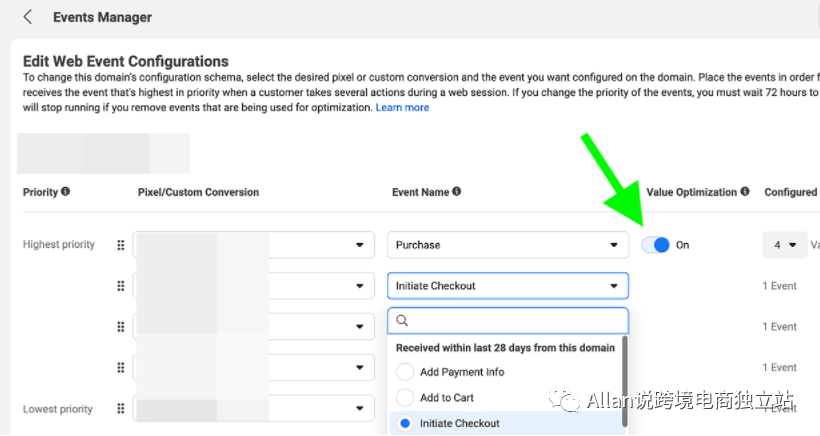
Task: Click the info icon next to Event Name
Action: click(x=457, y=192)
